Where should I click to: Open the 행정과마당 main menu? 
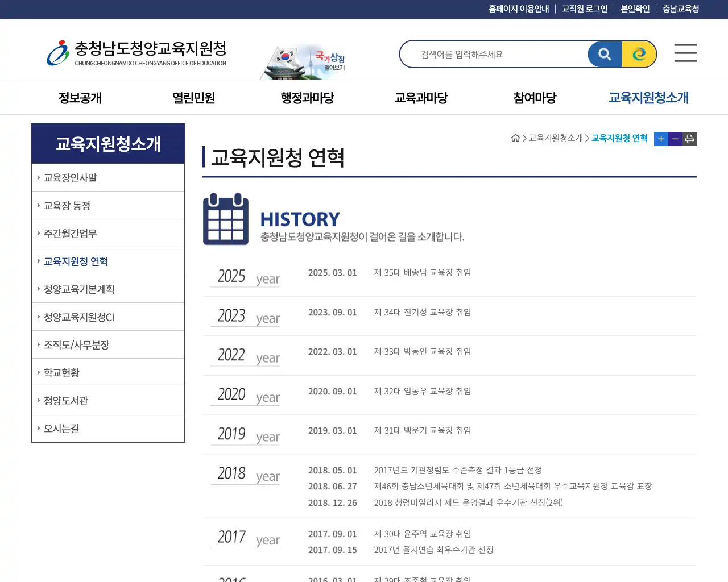pos(307,98)
